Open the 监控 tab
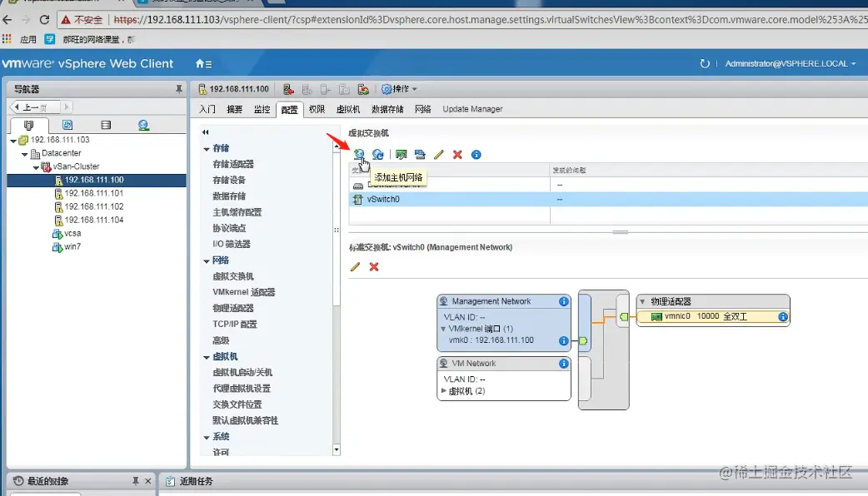This screenshot has height=496, width=868. point(262,109)
